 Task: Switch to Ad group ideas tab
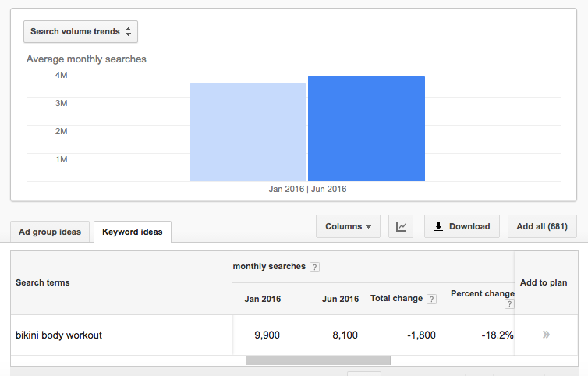tap(50, 232)
